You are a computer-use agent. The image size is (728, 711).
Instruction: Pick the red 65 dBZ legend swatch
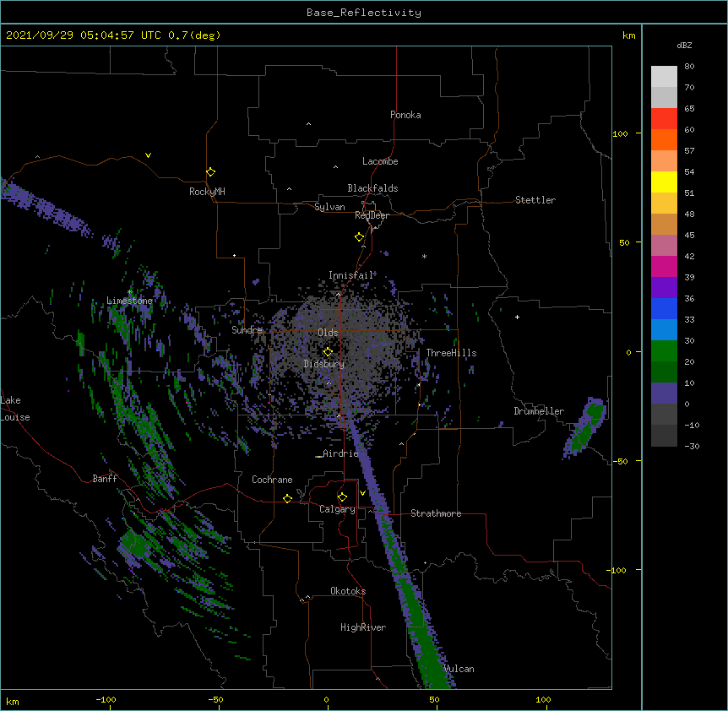[664, 118]
